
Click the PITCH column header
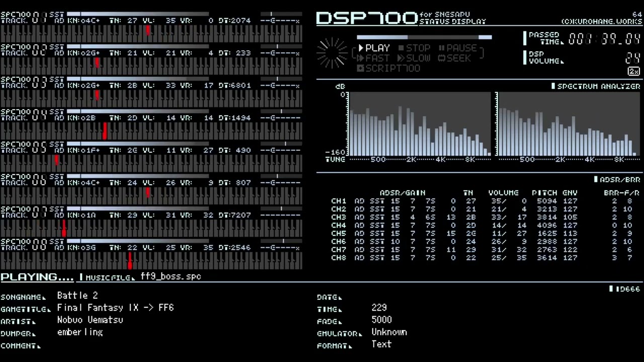[544, 193]
